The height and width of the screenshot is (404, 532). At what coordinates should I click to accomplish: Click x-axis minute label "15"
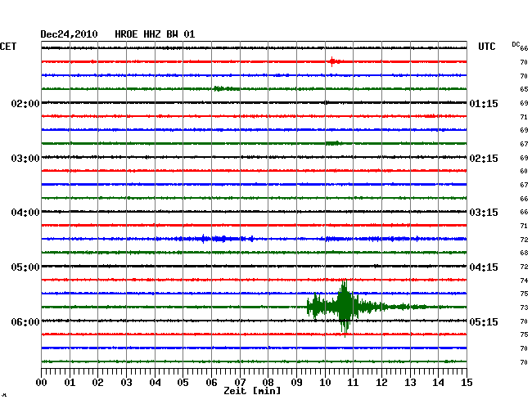point(467,383)
